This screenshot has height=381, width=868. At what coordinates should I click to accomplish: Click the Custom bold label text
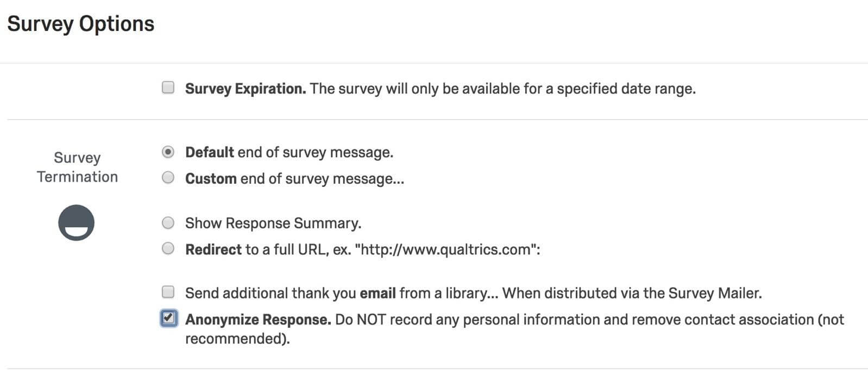pyautogui.click(x=211, y=179)
